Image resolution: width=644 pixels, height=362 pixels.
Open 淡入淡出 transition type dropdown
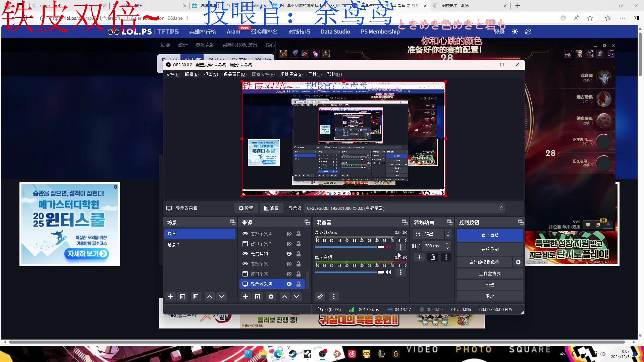point(431,234)
